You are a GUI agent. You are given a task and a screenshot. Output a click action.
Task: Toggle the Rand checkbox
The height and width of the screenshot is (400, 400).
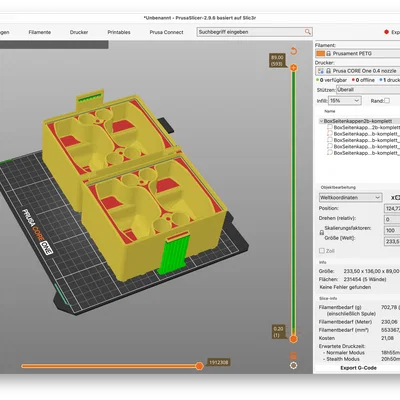[387, 100]
